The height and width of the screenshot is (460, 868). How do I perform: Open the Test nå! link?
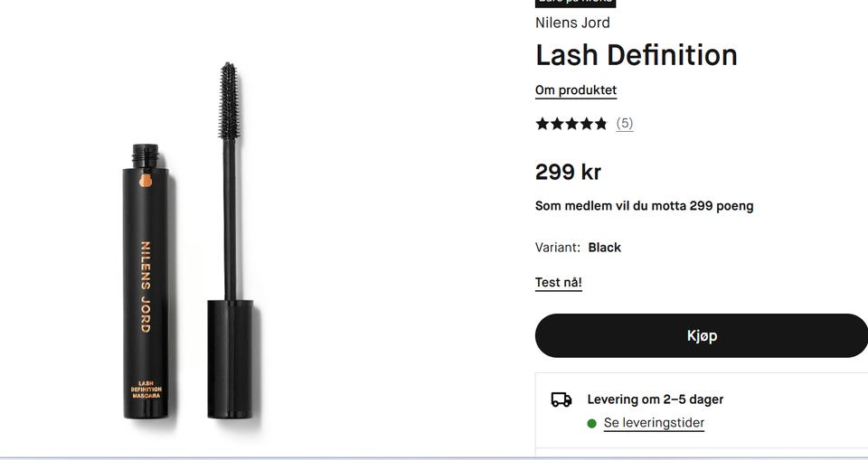(x=558, y=282)
